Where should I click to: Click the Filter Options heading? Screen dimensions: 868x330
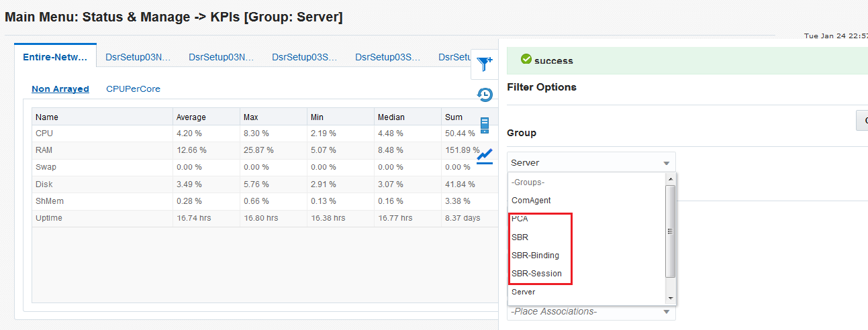click(542, 87)
